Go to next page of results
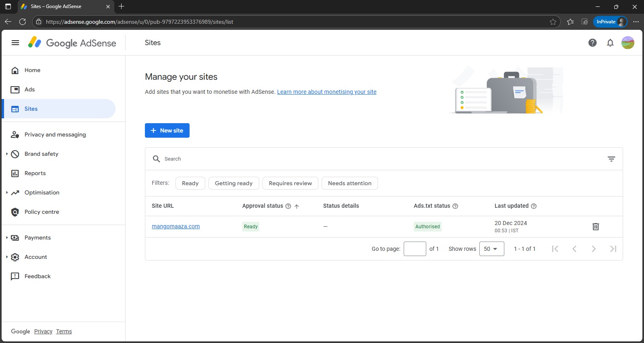 click(594, 249)
